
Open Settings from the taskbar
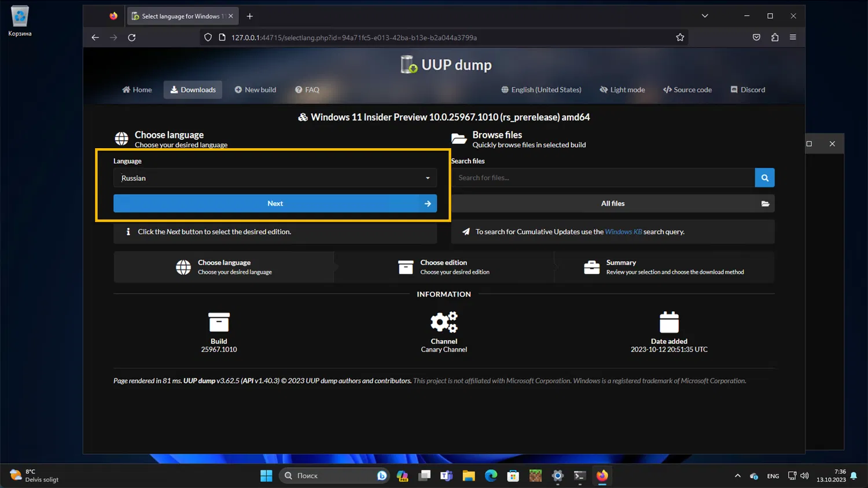[558, 476]
